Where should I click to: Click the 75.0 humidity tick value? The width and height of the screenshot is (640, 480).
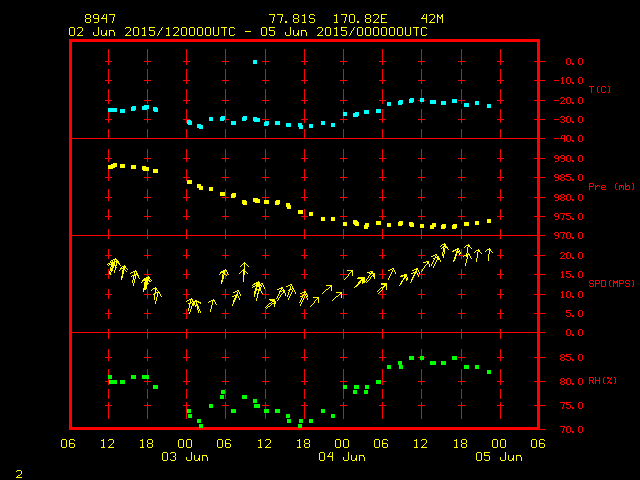coord(571,406)
